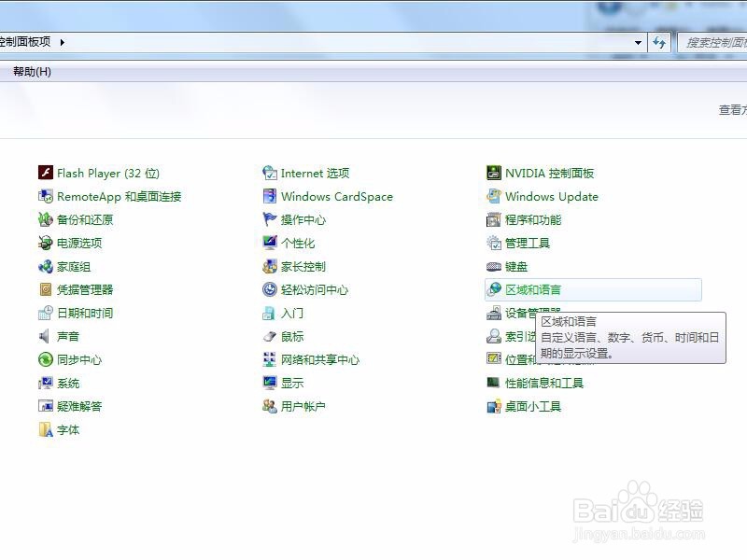Open the Internet 选项 link text

pyautogui.click(x=315, y=173)
